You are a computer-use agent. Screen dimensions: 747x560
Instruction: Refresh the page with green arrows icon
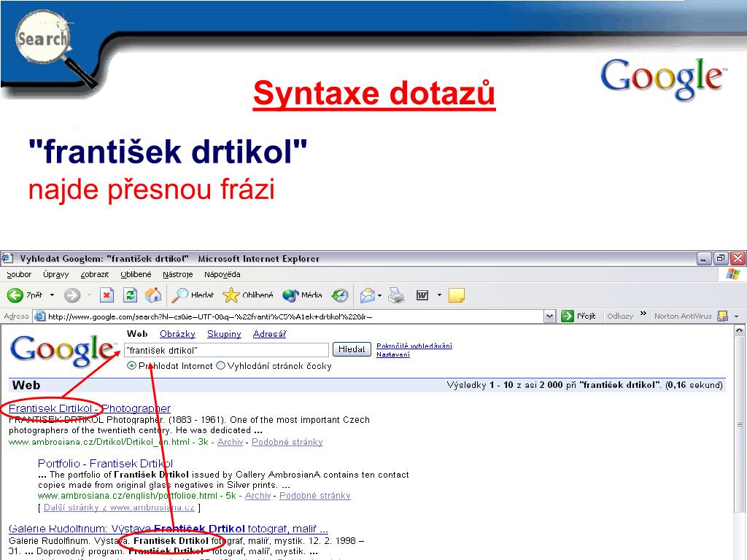pos(130,295)
